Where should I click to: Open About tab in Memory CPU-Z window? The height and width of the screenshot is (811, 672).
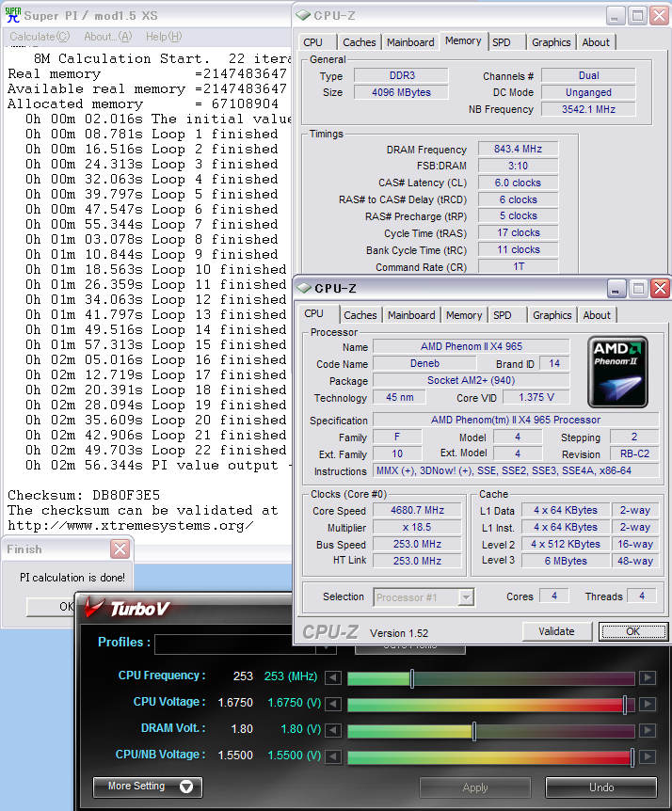point(596,42)
